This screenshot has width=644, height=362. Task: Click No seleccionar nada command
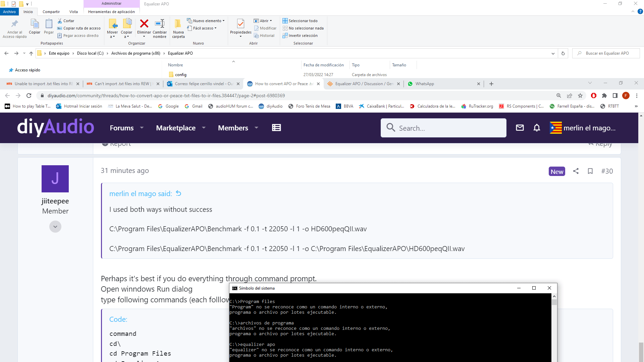tap(303, 28)
